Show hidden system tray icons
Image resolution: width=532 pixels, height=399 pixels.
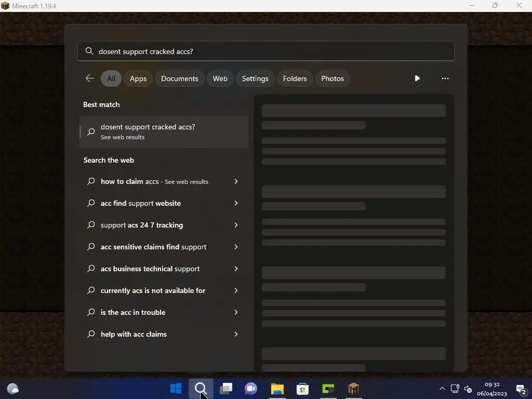442,389
